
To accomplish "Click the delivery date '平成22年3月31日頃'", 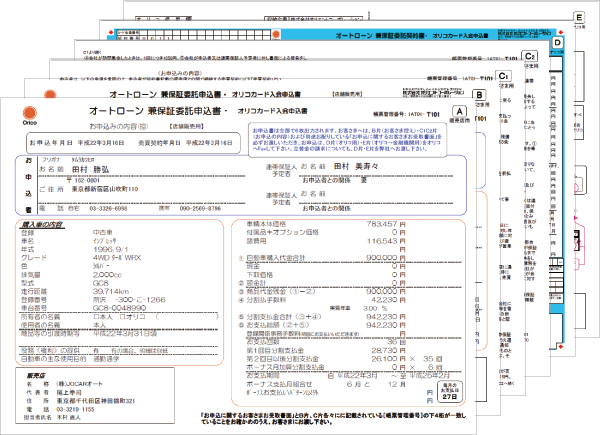I will [125, 334].
